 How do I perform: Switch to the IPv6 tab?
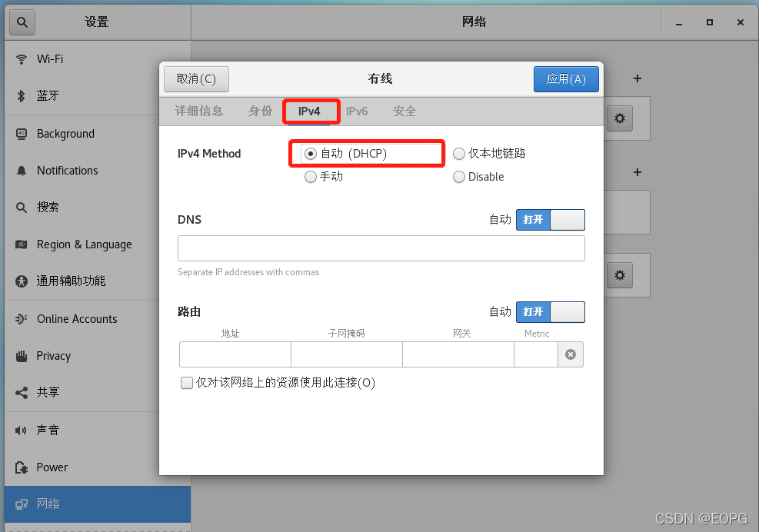tap(357, 111)
